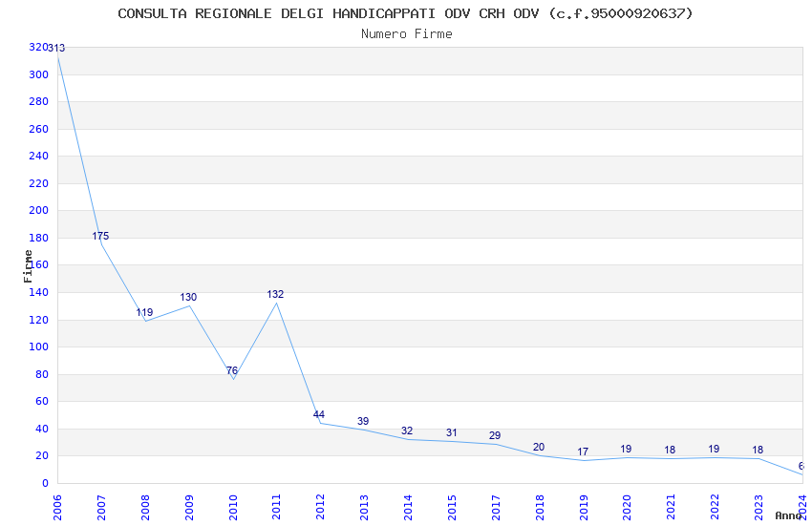This screenshot has width=812, height=525.
Task: Click the x-axis year 2008
Action: 145,507
